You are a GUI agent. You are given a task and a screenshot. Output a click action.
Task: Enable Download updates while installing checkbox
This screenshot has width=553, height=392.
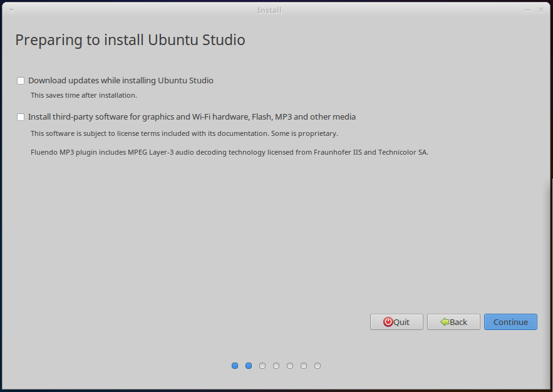coord(21,81)
